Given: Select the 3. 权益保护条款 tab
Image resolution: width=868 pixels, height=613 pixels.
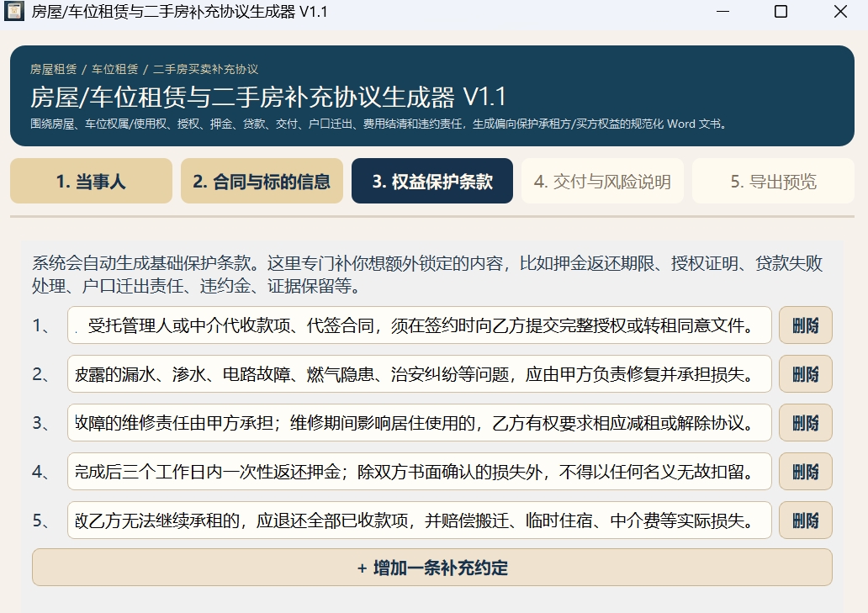Looking at the screenshot, I should click(432, 181).
